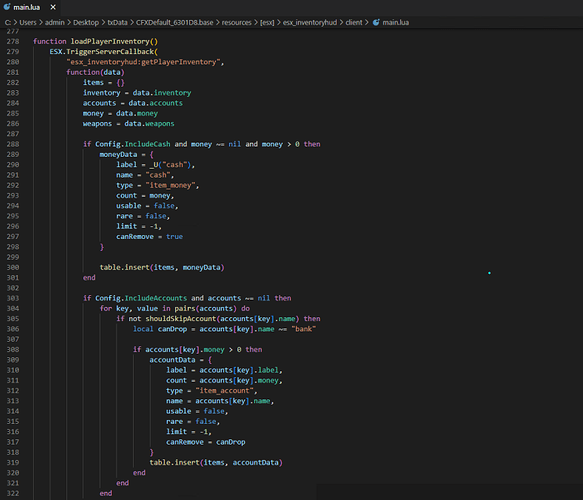583x500 pixels.
Task: Select the main.lua editor tab
Action: click(30, 7)
